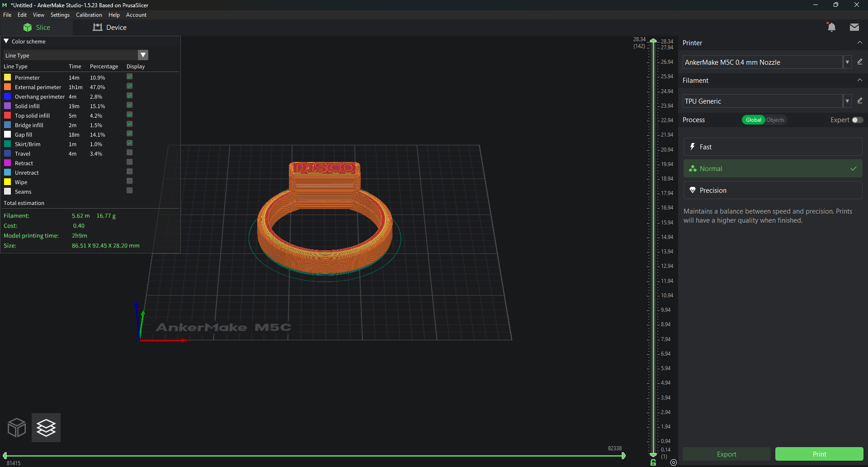This screenshot has width=868, height=467.
Task: Open the notifications bell icon
Action: pos(831,27)
